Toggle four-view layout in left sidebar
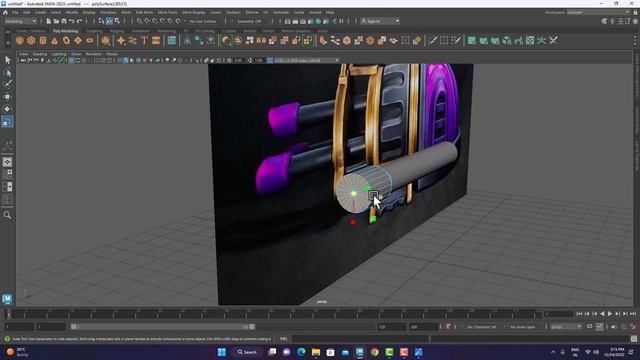640x360 pixels. 7,175
